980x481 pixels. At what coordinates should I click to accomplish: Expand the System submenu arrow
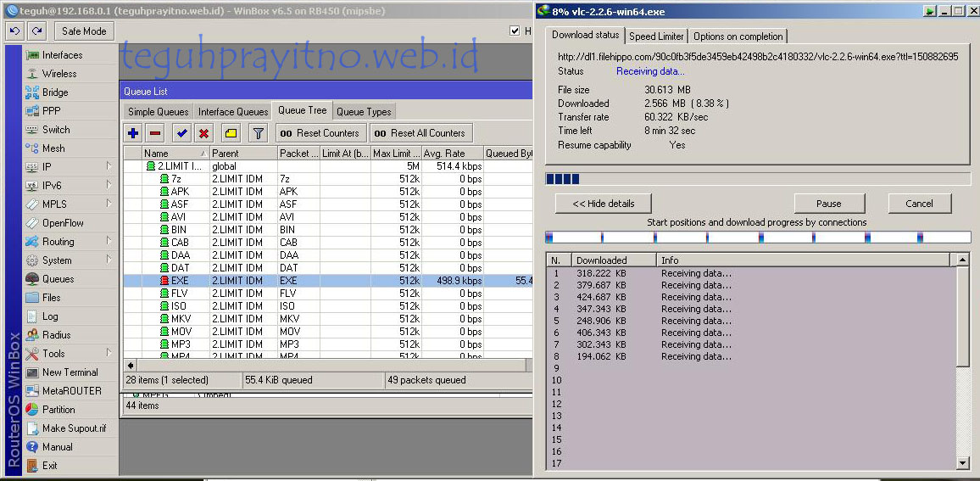point(109,260)
